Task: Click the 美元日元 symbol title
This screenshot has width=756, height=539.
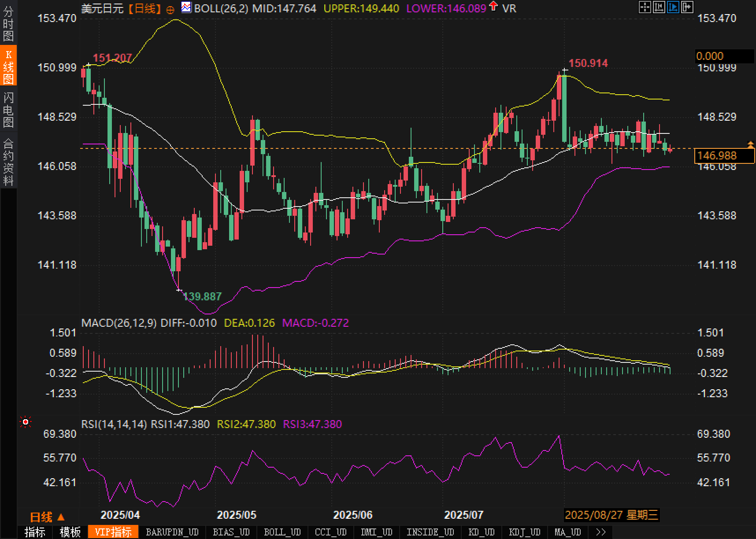Action: click(x=103, y=8)
